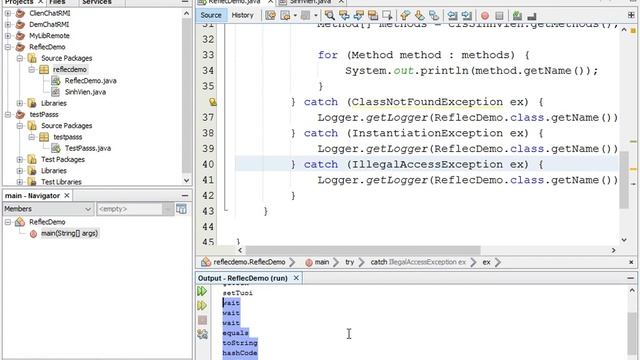Click the testpasss package icon
This screenshot has height=360, width=640.
point(44,137)
